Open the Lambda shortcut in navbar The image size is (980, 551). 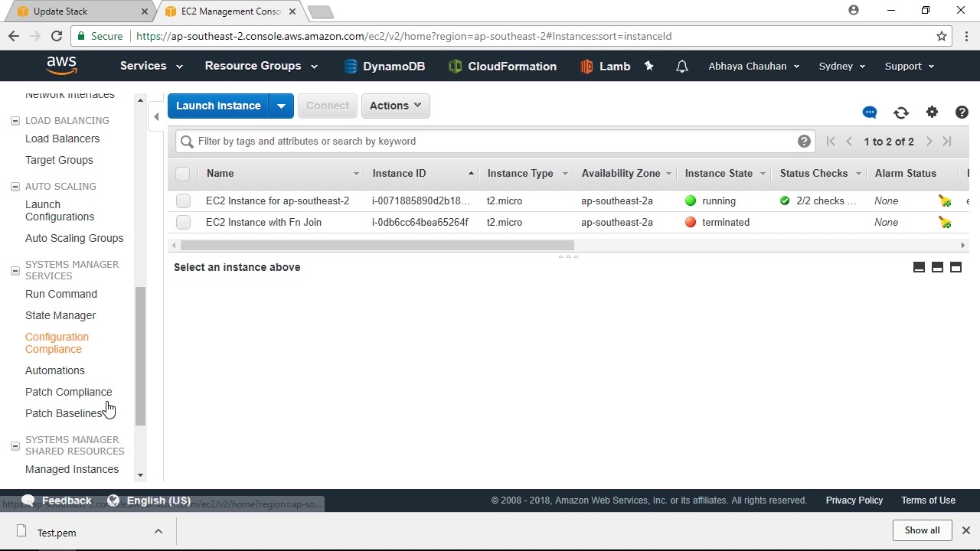point(605,67)
